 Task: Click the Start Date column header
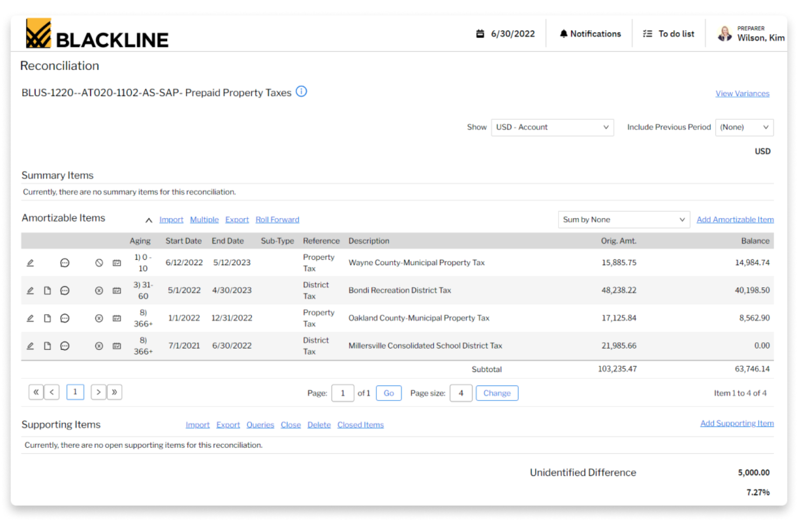point(183,241)
